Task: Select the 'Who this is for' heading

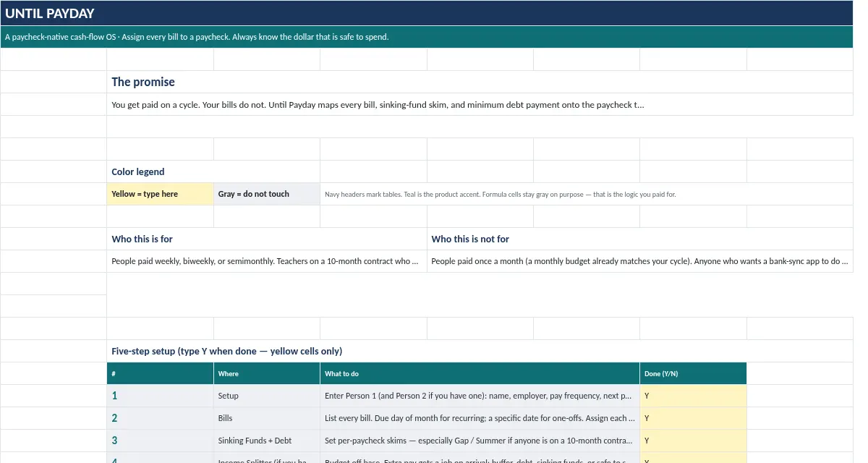Action: 267,239
